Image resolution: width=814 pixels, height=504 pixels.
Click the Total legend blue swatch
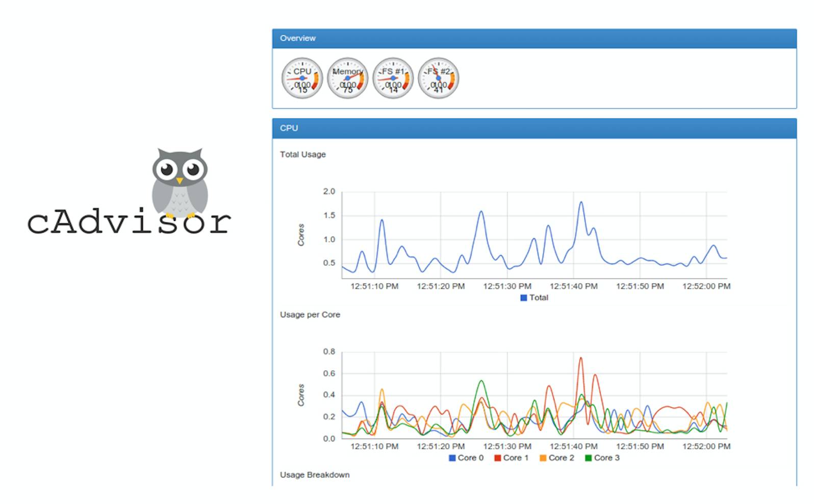pos(523,298)
